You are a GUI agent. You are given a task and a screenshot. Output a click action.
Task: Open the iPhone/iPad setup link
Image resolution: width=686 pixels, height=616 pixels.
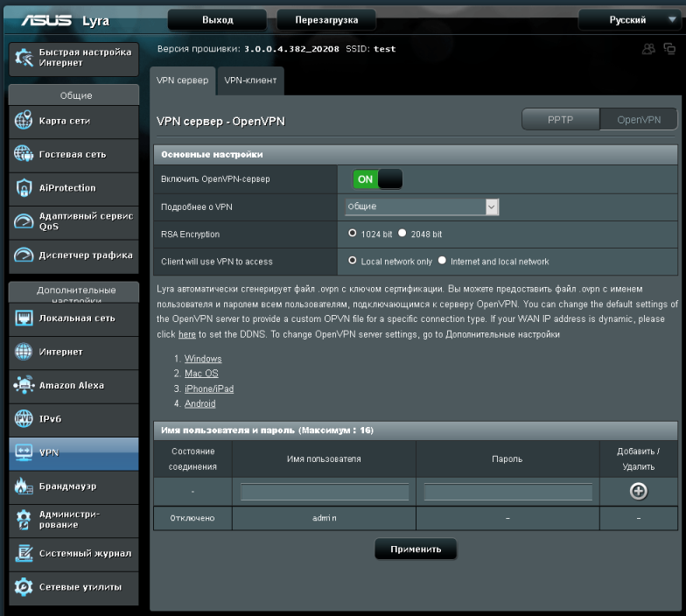pyautogui.click(x=209, y=388)
